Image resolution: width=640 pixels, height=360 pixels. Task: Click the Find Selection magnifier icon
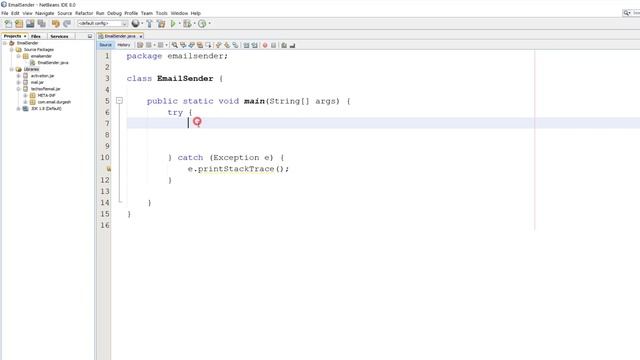coord(175,45)
